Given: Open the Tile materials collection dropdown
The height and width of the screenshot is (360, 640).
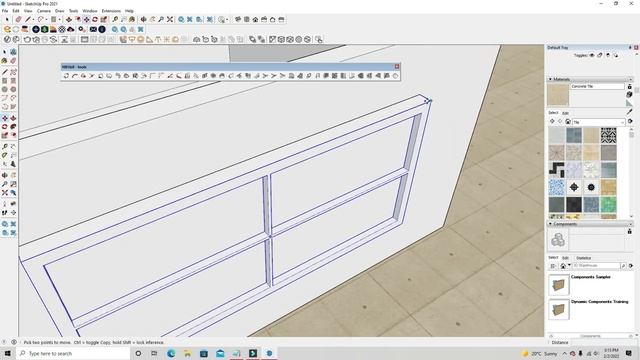Looking at the screenshot, I should [x=622, y=122].
